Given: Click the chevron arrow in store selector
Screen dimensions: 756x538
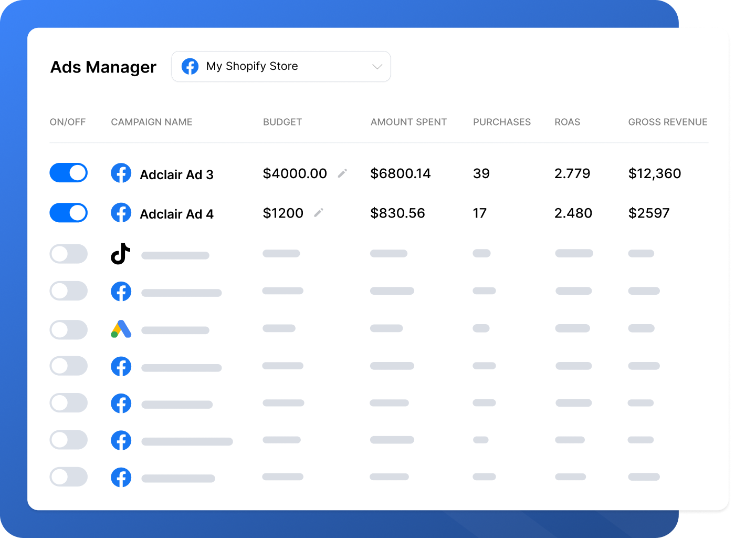Looking at the screenshot, I should [377, 67].
